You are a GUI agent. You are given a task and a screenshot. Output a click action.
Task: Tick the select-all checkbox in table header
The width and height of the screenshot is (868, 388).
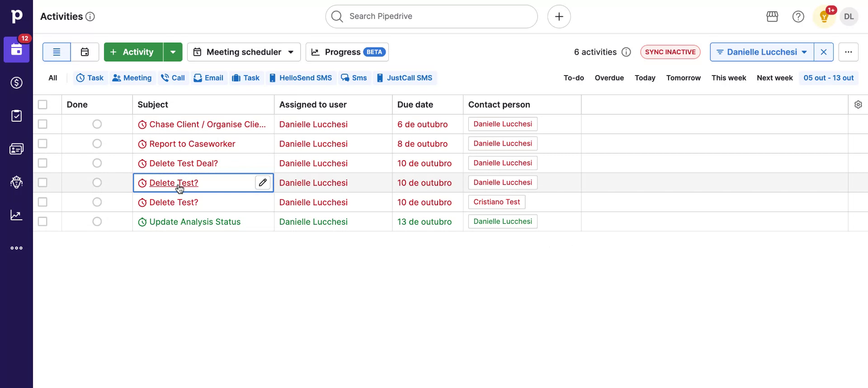[42, 104]
